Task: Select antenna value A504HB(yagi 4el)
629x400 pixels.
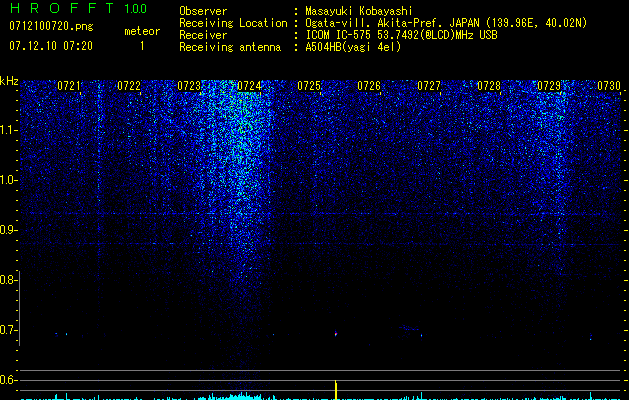Action: [x=353, y=47]
